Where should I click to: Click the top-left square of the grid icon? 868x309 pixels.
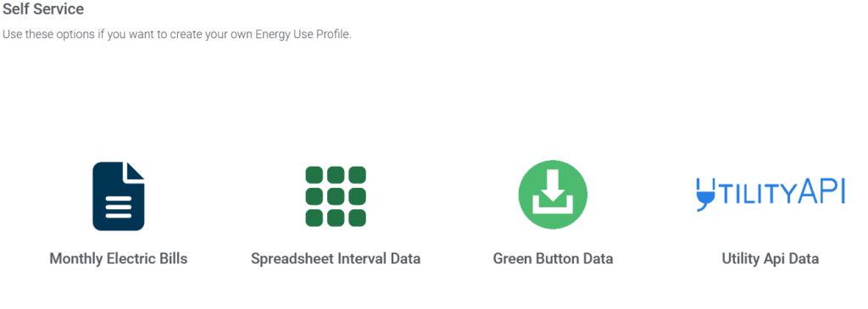[x=314, y=174]
